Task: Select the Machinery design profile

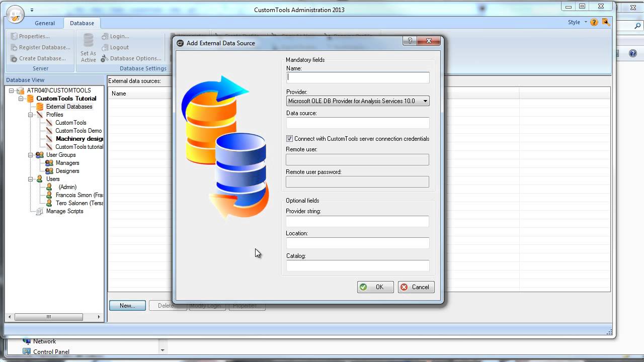Action: (79, 139)
